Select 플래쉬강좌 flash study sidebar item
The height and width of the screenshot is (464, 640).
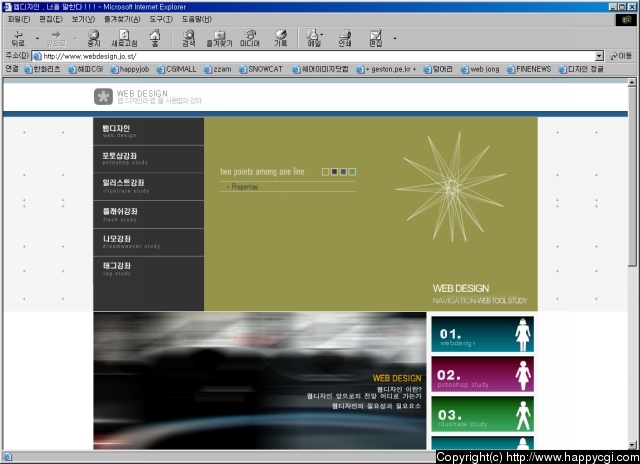tap(149, 214)
